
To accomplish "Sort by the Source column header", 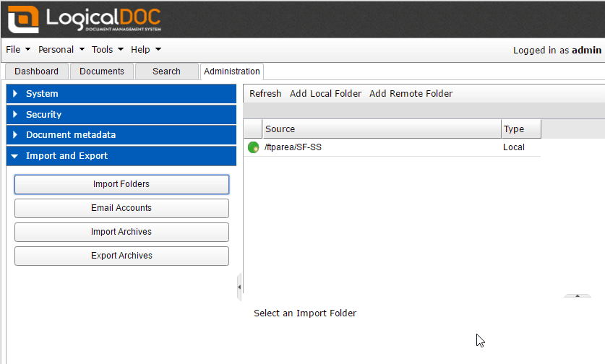I will coord(382,129).
